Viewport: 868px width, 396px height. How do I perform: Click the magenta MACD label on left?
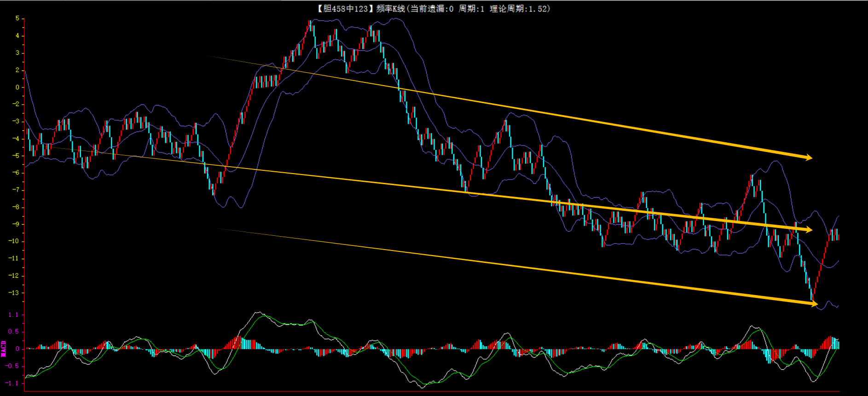pyautogui.click(x=4, y=349)
